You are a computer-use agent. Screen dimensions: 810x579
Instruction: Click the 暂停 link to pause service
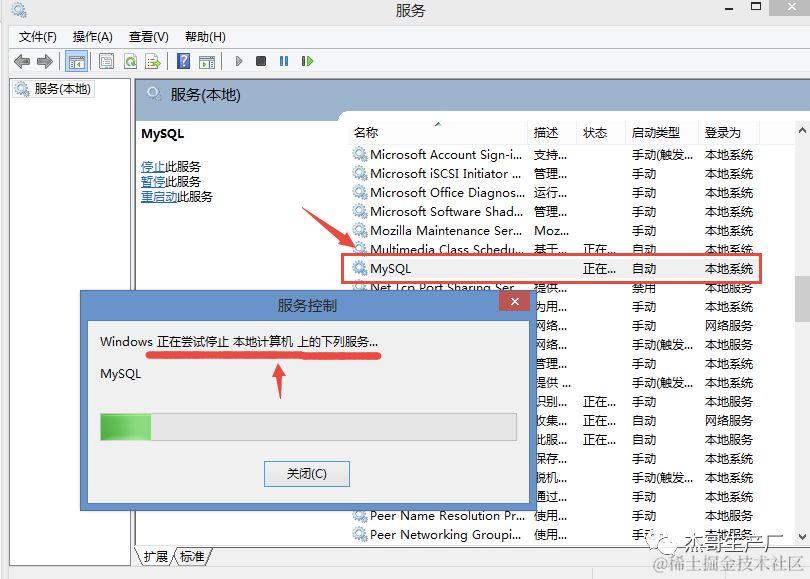pos(153,181)
